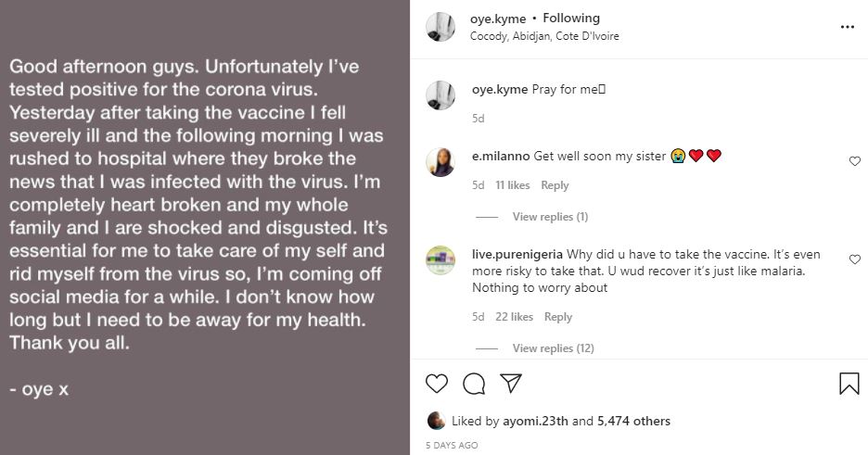
Task: Expand View replies (1)
Action: pos(550,217)
